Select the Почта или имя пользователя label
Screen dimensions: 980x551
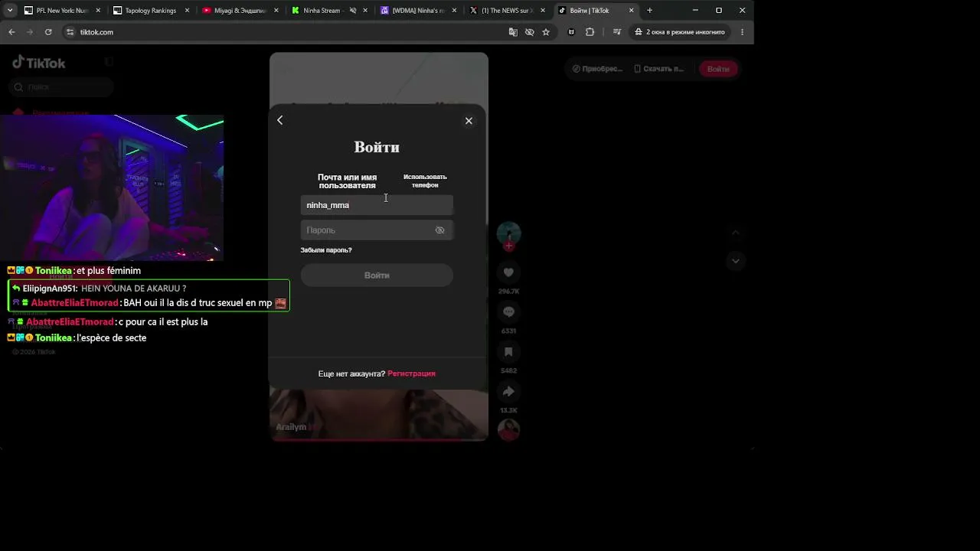point(347,181)
